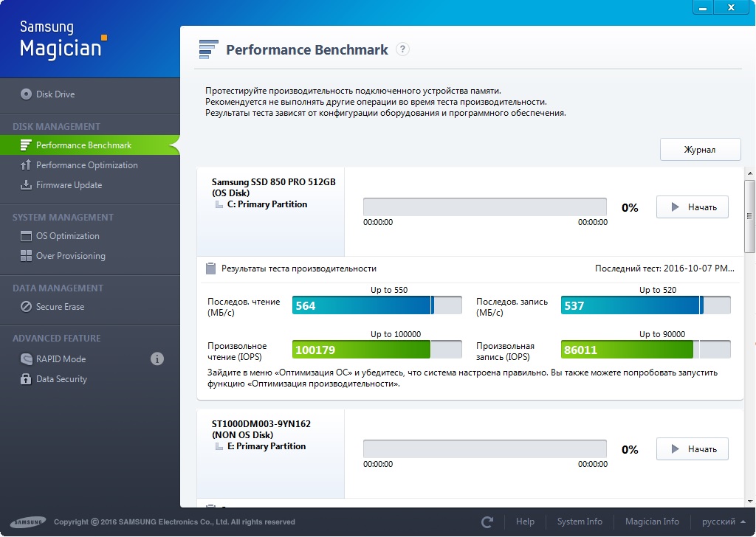
Task: Click the Secure Erase prohibited icon
Action: click(x=26, y=307)
